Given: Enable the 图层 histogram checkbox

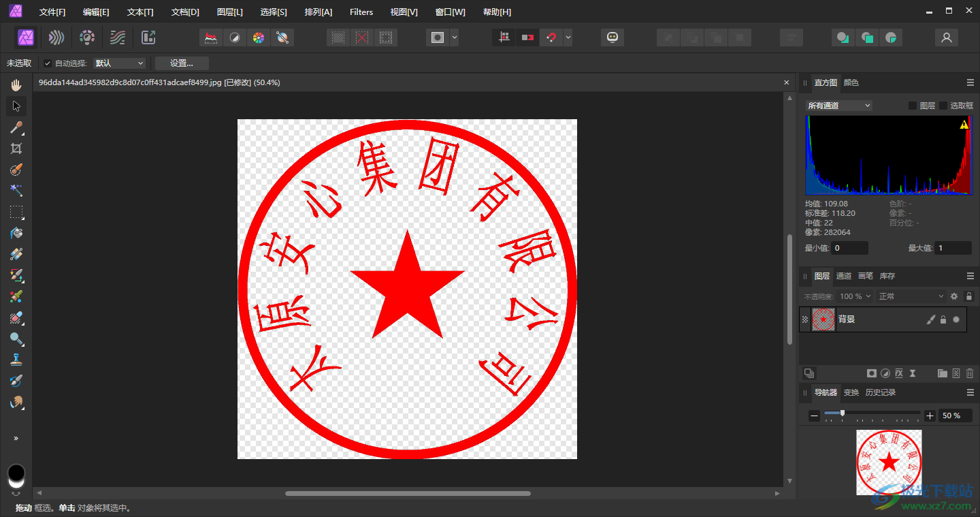Looking at the screenshot, I should [913, 106].
